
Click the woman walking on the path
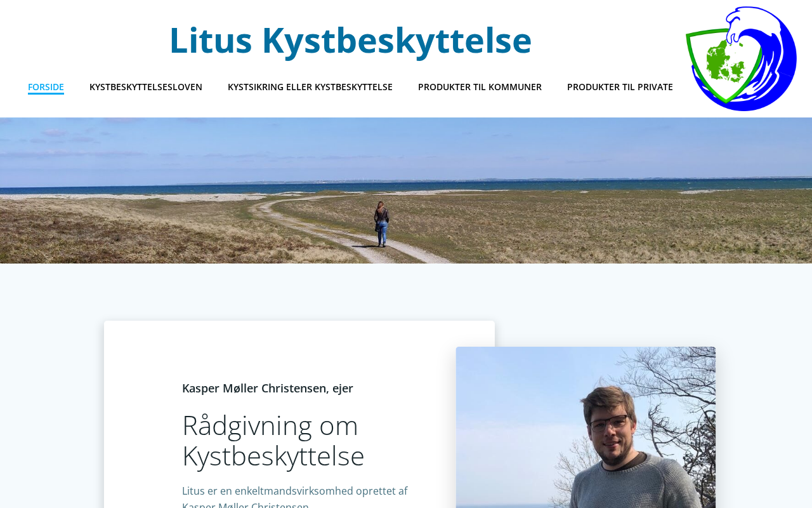[381, 224]
